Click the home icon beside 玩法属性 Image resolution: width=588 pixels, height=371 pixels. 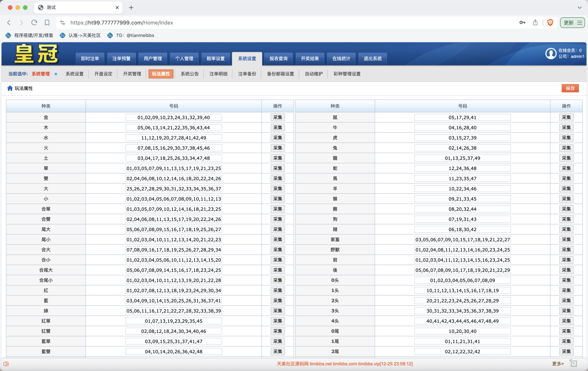(x=10, y=88)
